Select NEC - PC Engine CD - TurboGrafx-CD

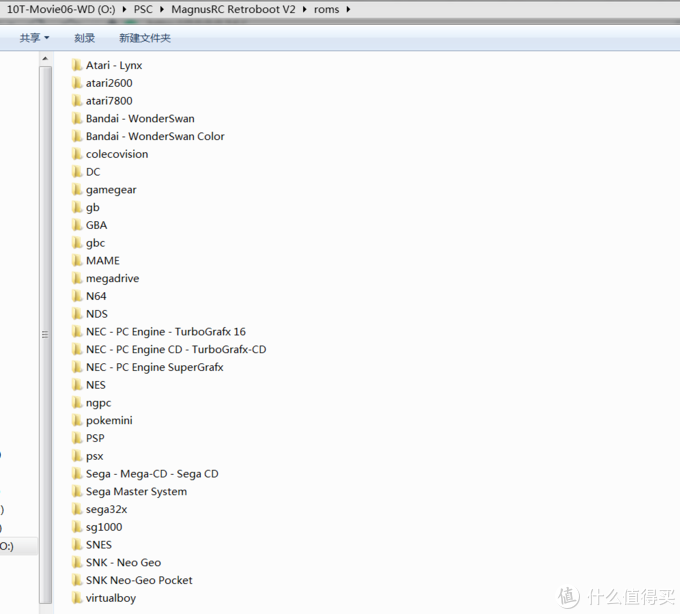click(x=176, y=349)
